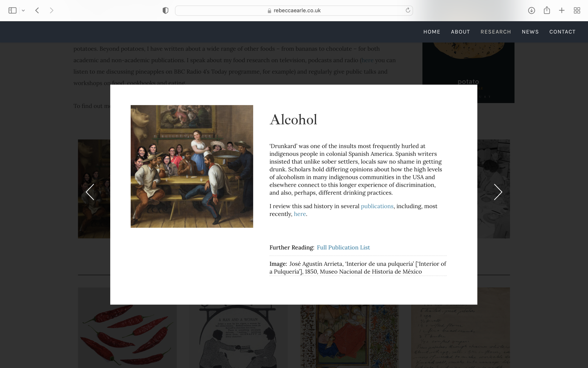Click the José Agustín Arrieta image caption
Image resolution: width=588 pixels, height=368 pixels.
(x=358, y=268)
